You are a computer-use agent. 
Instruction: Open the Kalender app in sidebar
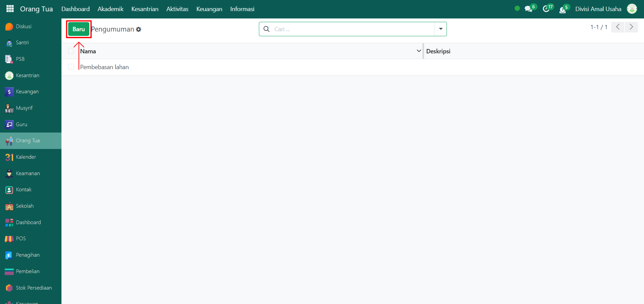pyautogui.click(x=26, y=157)
